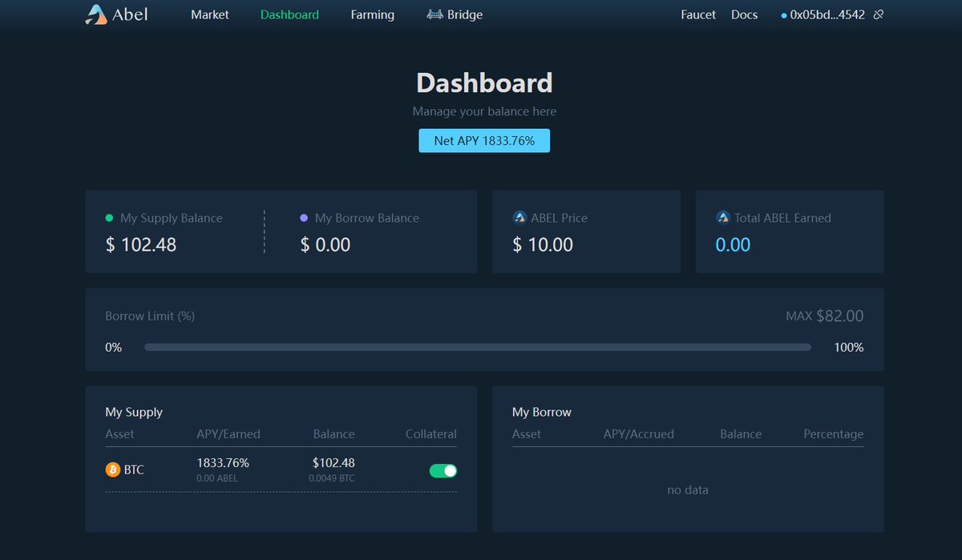Click the Net APY 1833.76% badge
This screenshot has width=962, height=560.
[484, 140]
